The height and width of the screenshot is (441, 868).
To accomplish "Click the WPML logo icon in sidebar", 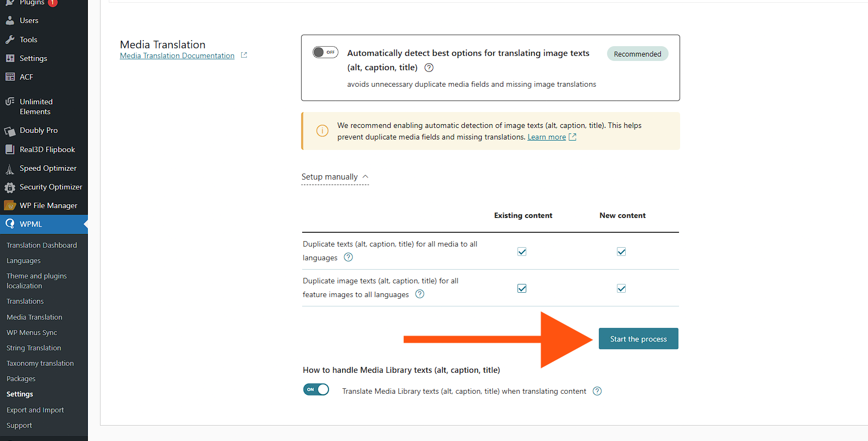I will (10, 224).
